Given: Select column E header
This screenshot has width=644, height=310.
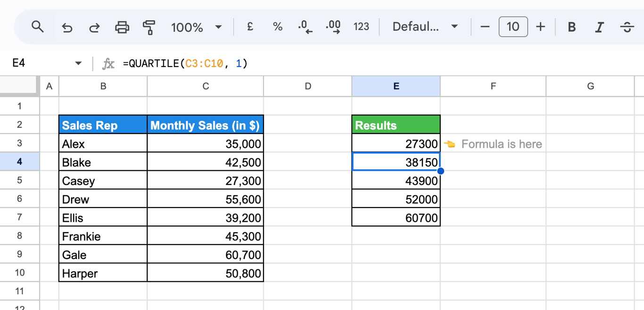Looking at the screenshot, I should point(396,86).
